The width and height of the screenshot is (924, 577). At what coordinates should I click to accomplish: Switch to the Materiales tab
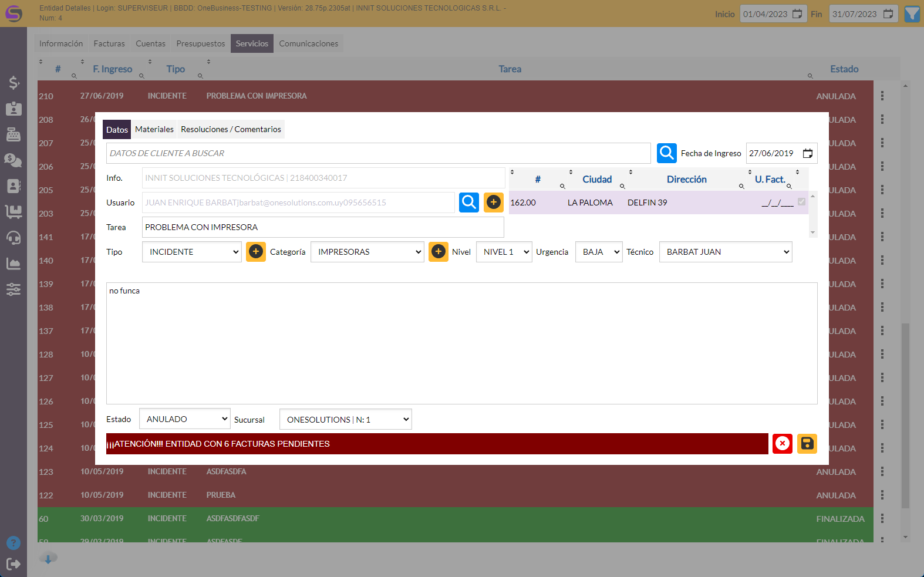coord(154,129)
